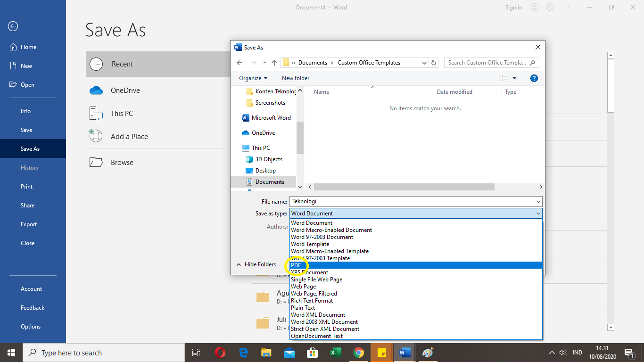Open Excel from the taskbar
Viewport: 644px width, 362px height.
click(336, 353)
